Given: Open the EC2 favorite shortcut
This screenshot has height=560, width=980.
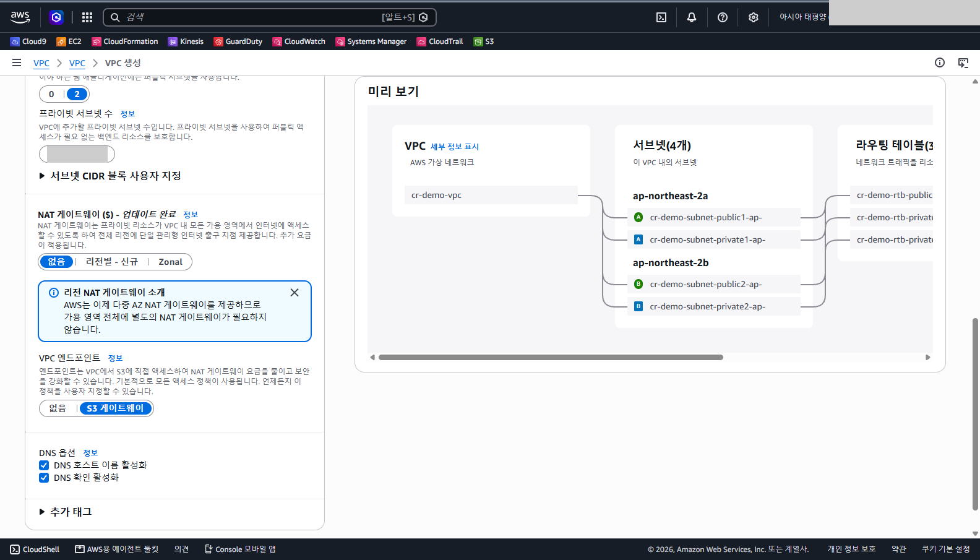Looking at the screenshot, I should [x=69, y=41].
